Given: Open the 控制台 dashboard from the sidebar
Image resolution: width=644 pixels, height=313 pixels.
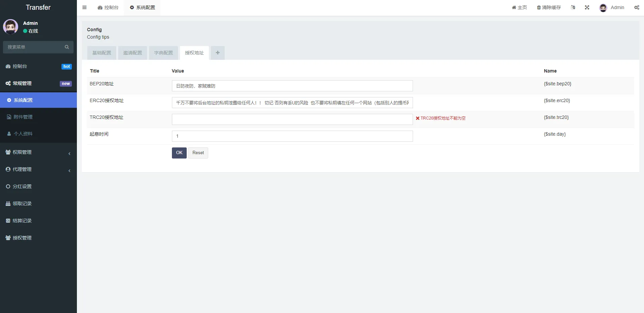Looking at the screenshot, I should click(x=20, y=66).
